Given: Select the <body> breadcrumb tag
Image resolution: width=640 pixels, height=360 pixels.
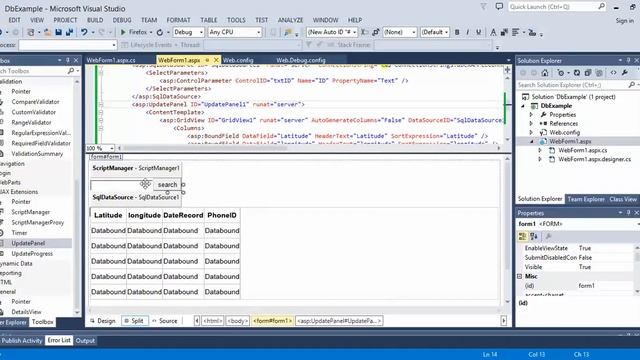Looking at the screenshot, I should (x=238, y=321).
